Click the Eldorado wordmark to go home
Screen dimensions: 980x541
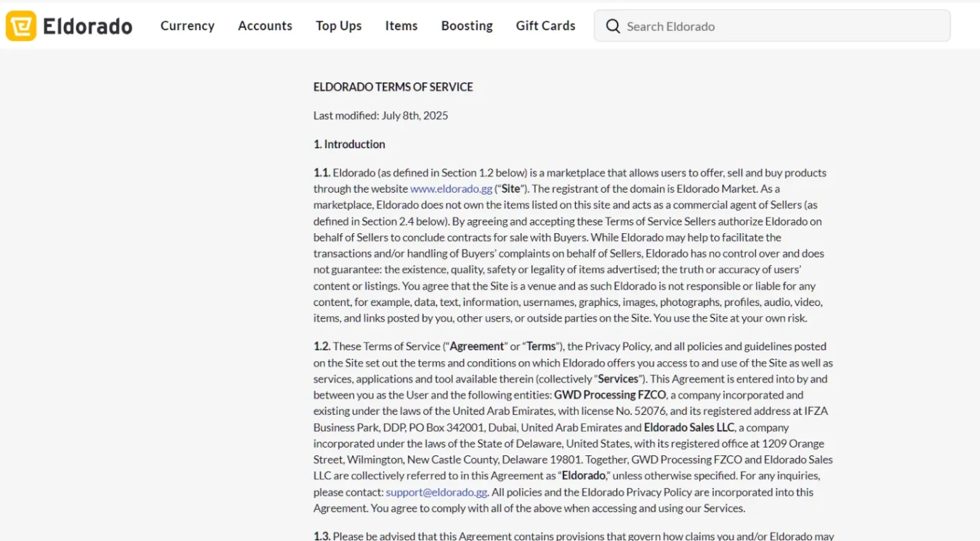tap(87, 26)
